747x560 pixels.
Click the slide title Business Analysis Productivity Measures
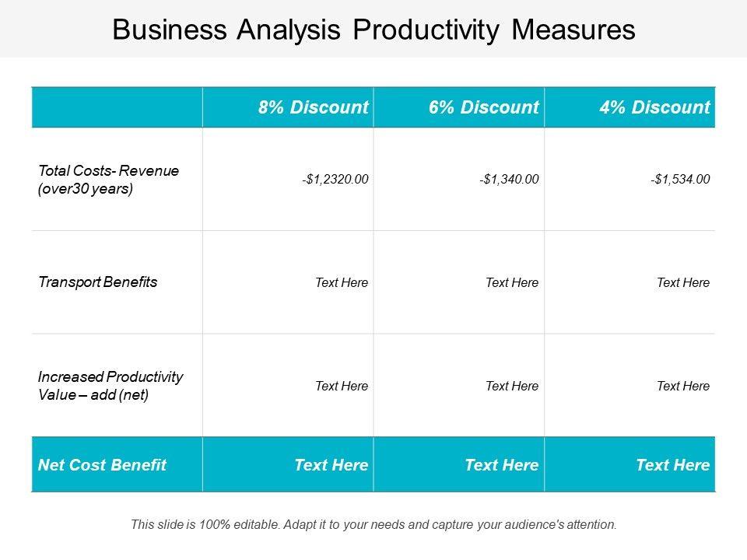click(x=373, y=30)
